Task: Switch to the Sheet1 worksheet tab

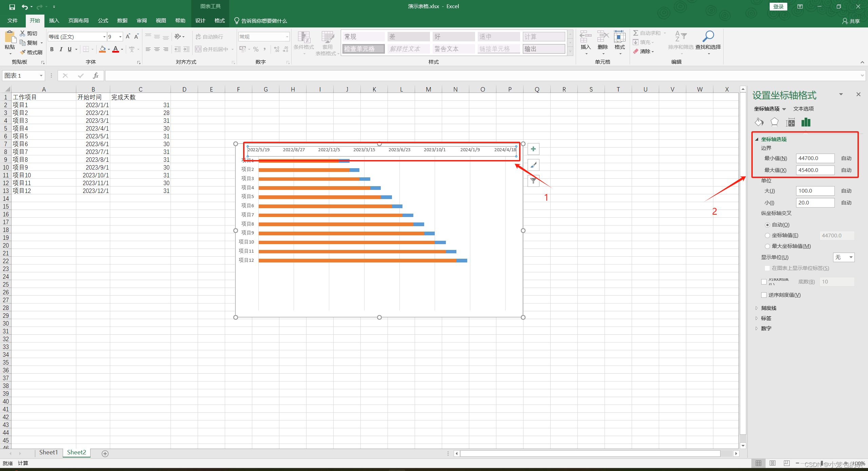Action: pyautogui.click(x=48, y=452)
